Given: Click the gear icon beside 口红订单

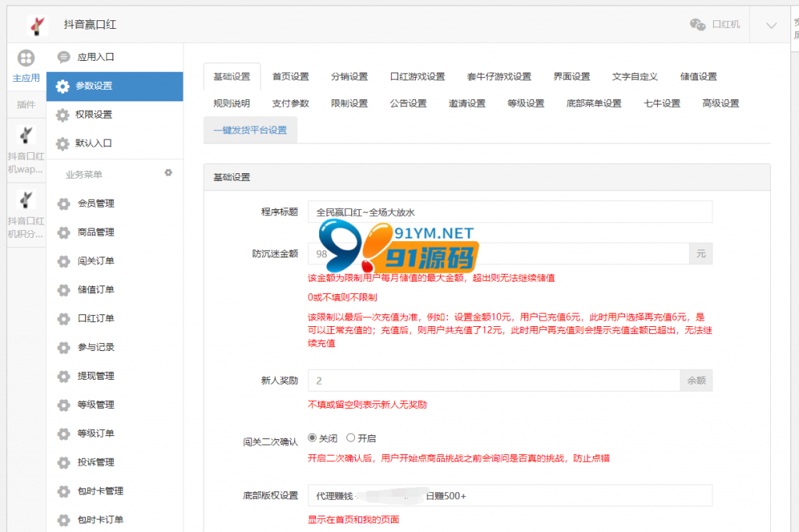Looking at the screenshot, I should 64,319.
